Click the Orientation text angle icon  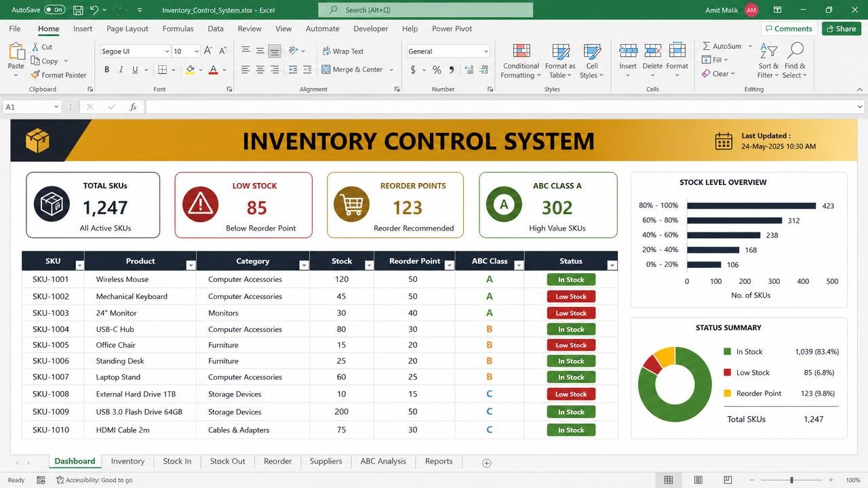[293, 51]
